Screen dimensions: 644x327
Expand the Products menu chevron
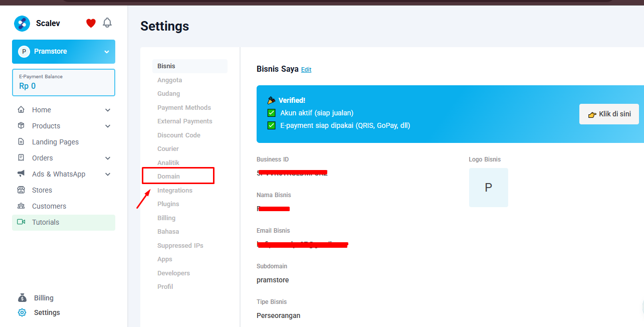[x=108, y=126]
